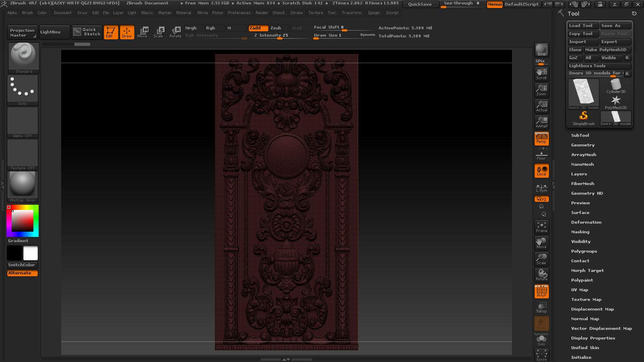Click the AAHalf zoom icon

[541, 122]
